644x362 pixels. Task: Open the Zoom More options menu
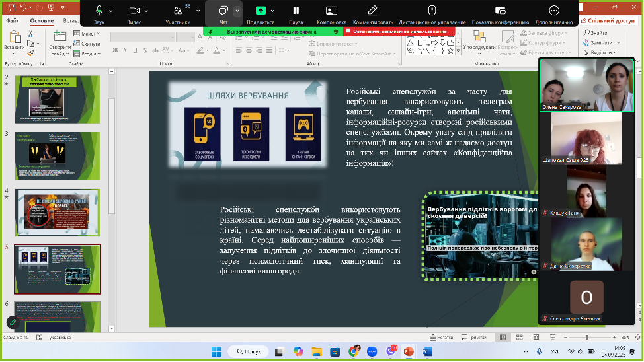(554, 11)
